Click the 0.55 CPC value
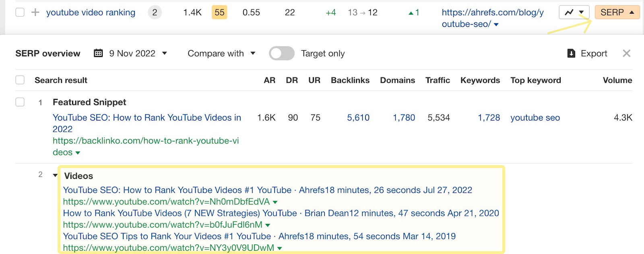The width and height of the screenshot is (644, 254). 251,12
